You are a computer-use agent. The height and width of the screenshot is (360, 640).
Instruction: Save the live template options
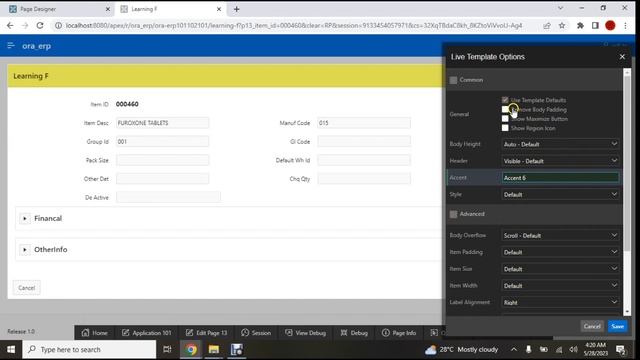pos(618,326)
